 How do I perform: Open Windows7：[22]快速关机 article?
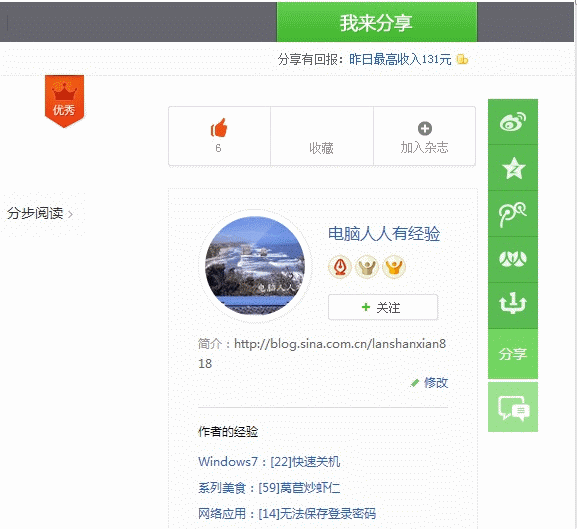pos(269,461)
